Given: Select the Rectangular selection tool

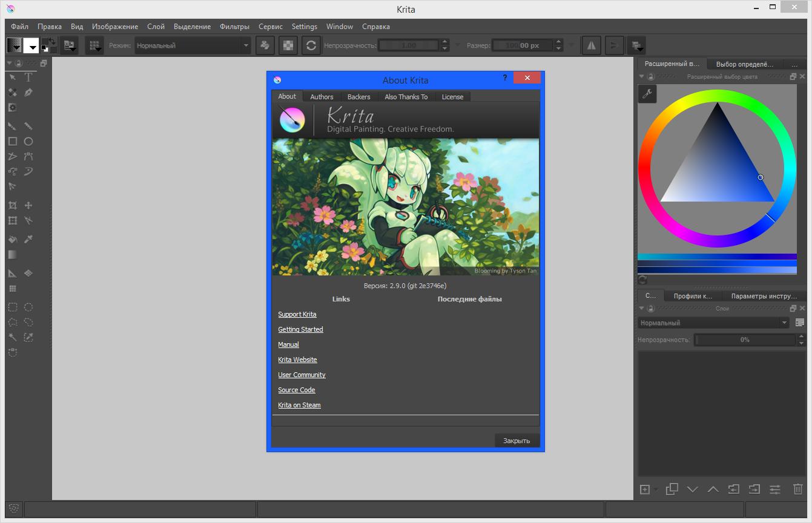Looking at the screenshot, I should (12, 308).
